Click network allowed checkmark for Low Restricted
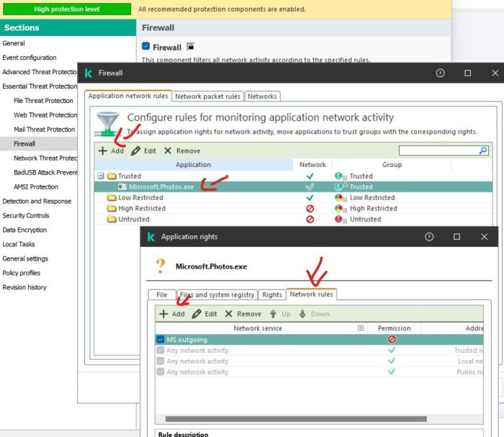This screenshot has width=504, height=437. tap(310, 197)
